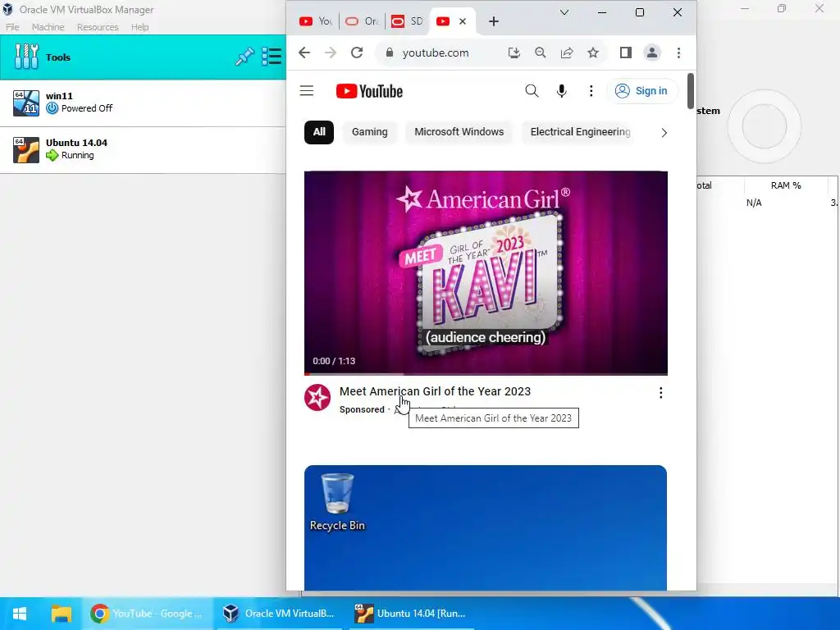Sign in to YouTube
The height and width of the screenshot is (630, 840).
coord(641,91)
